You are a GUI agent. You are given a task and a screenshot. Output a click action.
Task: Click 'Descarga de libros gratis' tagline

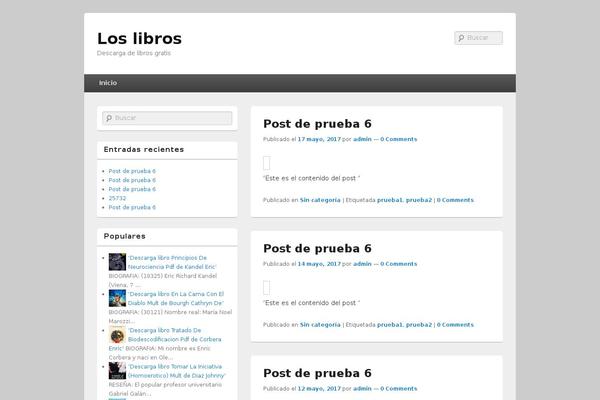coord(134,53)
